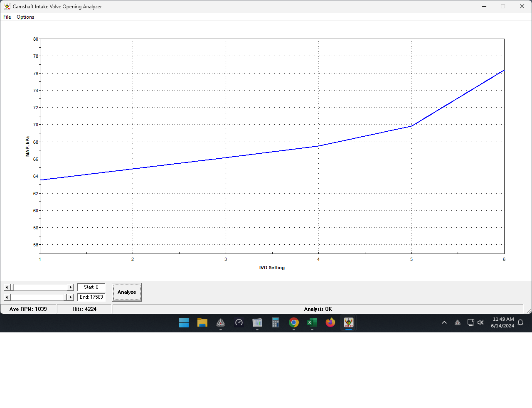Click the End value field

[91, 297]
